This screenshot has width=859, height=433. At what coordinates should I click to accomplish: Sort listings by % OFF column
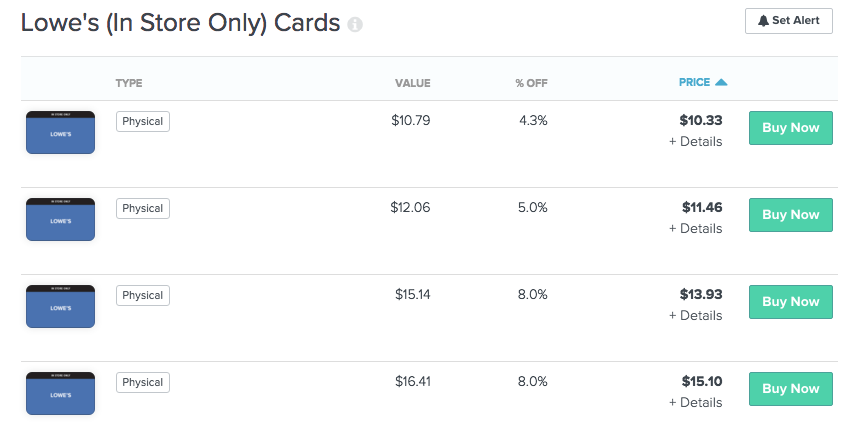531,83
